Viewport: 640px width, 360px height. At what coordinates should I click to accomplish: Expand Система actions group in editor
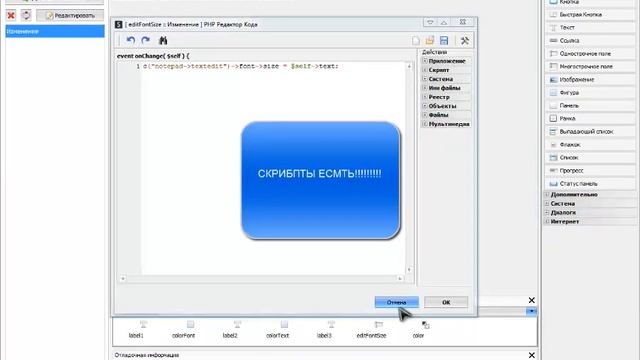tap(424, 79)
